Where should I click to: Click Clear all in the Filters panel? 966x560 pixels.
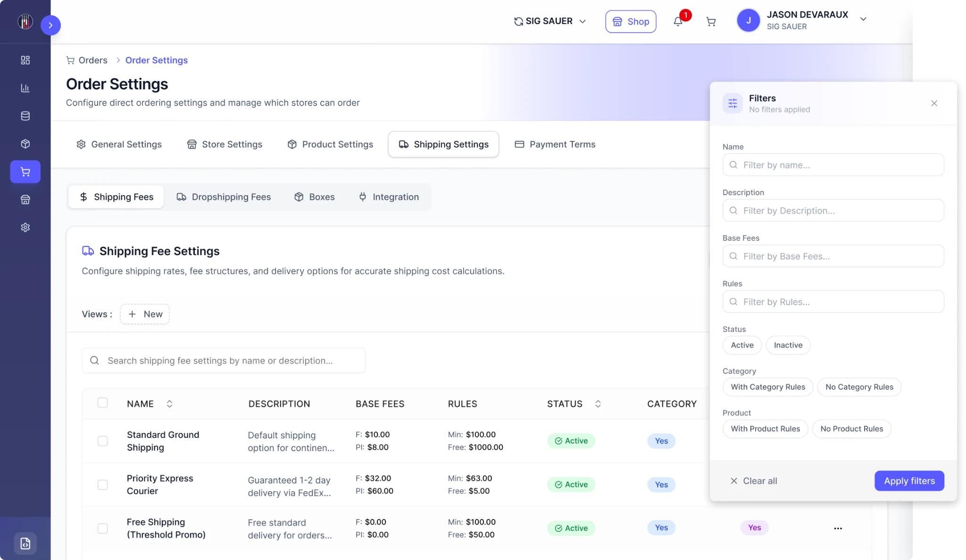(x=753, y=481)
